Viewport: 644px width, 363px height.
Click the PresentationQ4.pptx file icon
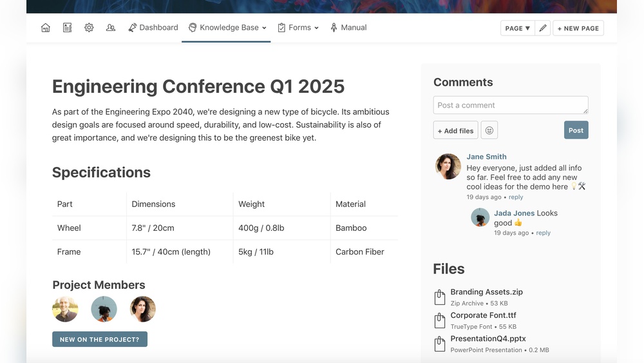[440, 344]
